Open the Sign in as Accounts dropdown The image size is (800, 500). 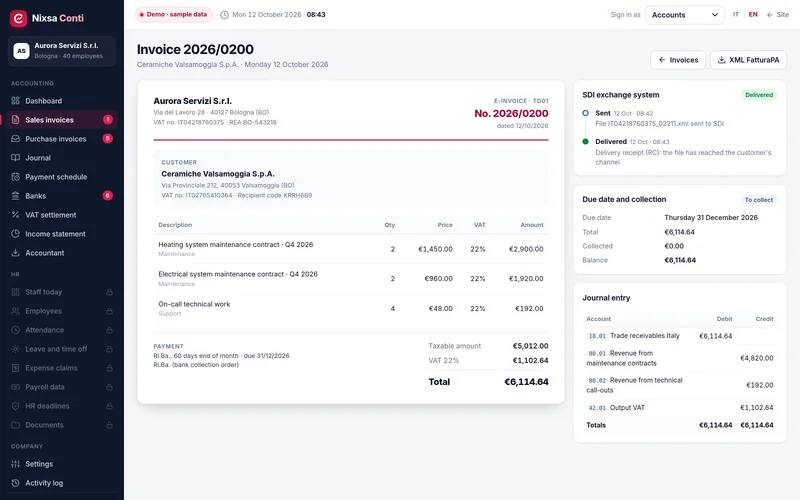tap(685, 15)
